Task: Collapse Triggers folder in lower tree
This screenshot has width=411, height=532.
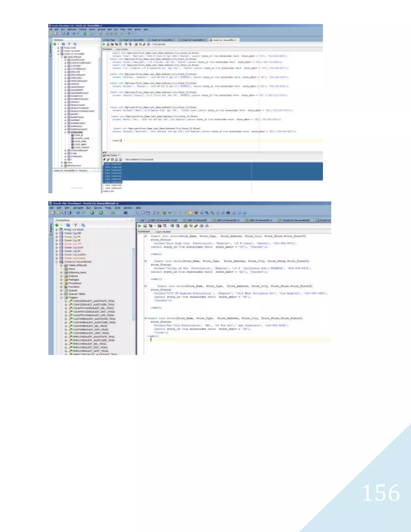Action: point(61,298)
